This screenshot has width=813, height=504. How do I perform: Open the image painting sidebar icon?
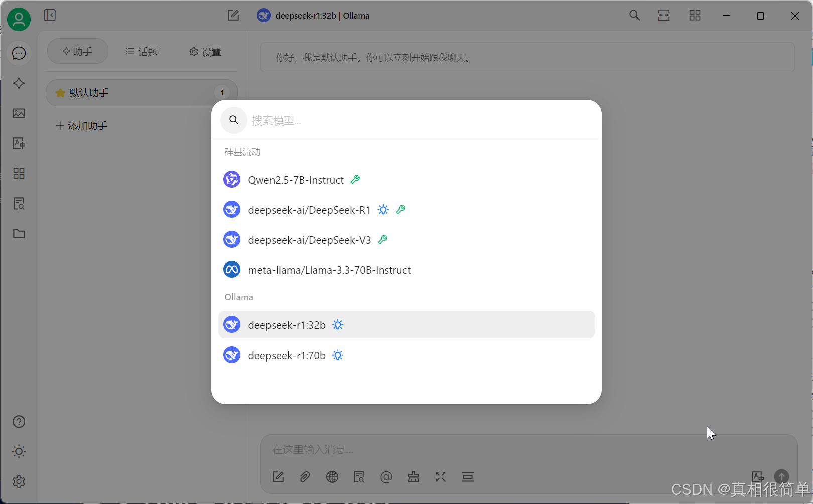coord(19,113)
